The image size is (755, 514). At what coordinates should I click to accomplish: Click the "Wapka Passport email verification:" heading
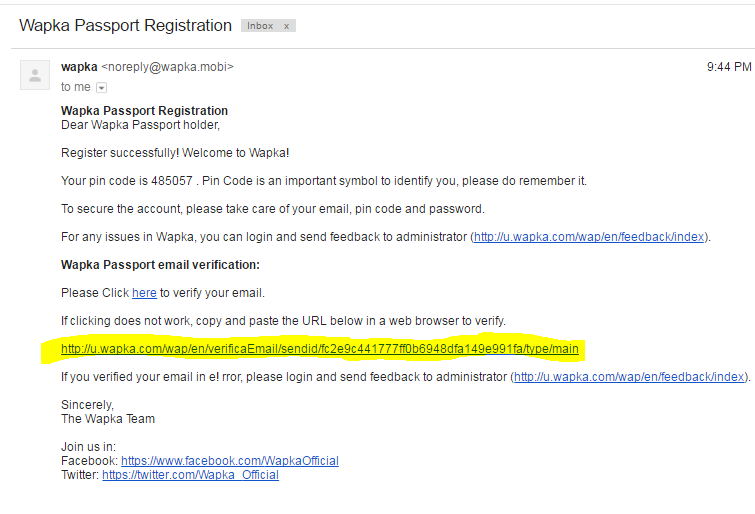pos(160,265)
